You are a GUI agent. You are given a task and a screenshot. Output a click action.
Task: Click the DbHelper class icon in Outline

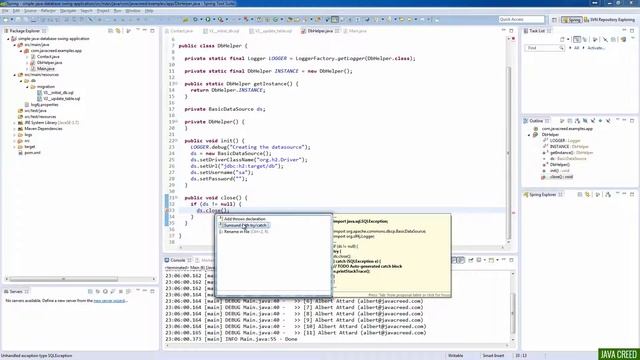(536, 135)
